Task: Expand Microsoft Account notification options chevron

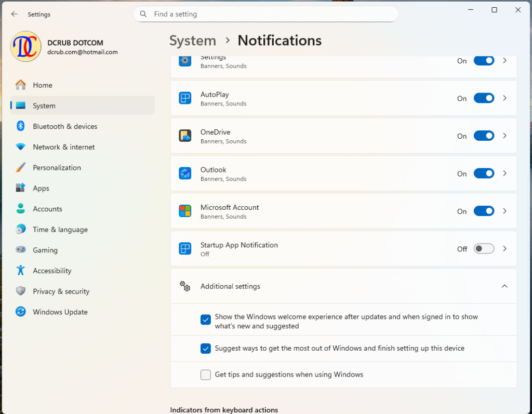Action: click(504, 211)
